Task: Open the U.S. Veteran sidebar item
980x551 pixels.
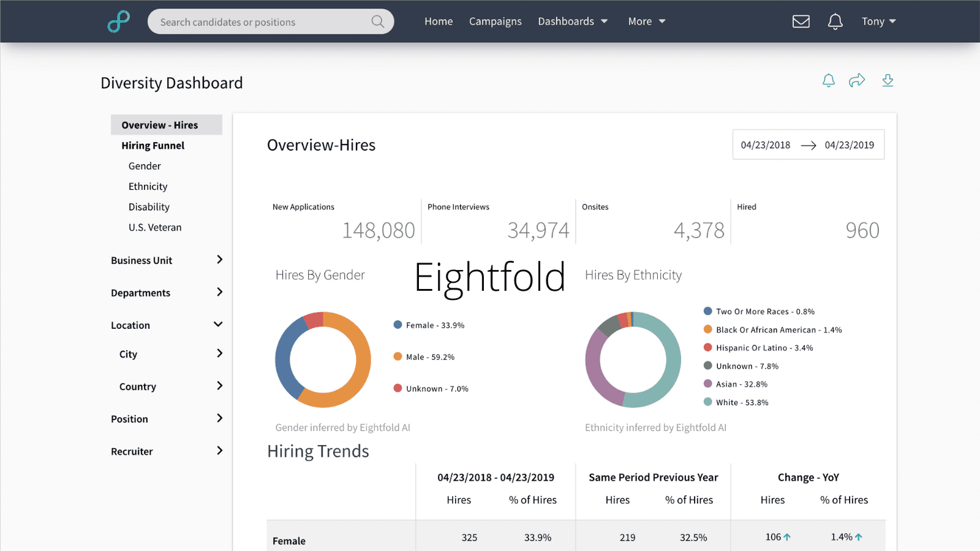Action: tap(155, 227)
